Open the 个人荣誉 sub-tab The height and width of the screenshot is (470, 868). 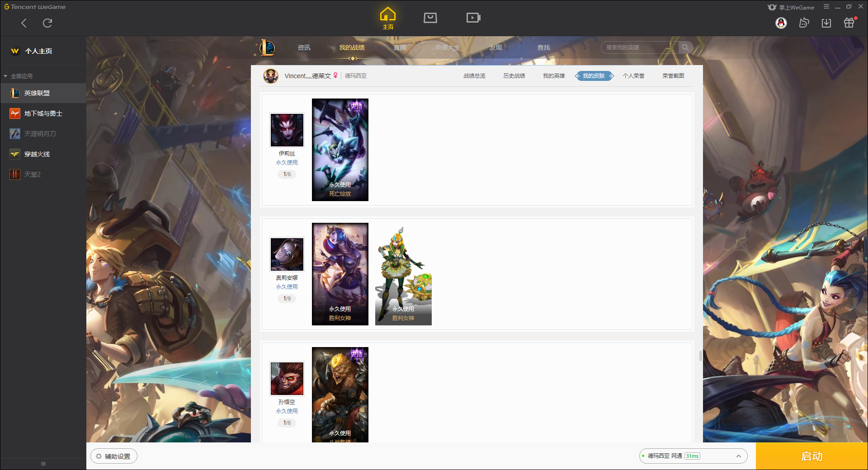(x=633, y=76)
